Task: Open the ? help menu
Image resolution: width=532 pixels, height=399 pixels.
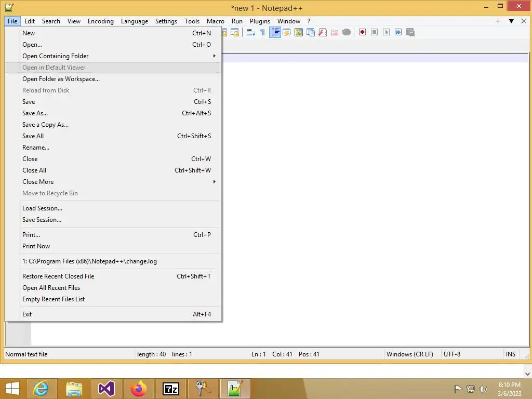Action: click(309, 21)
